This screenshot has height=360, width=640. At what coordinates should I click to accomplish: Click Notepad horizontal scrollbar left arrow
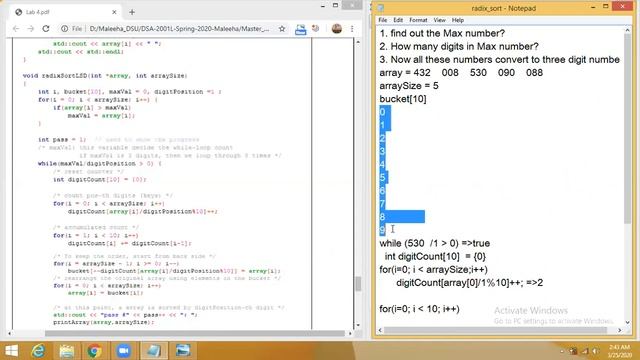380,330
